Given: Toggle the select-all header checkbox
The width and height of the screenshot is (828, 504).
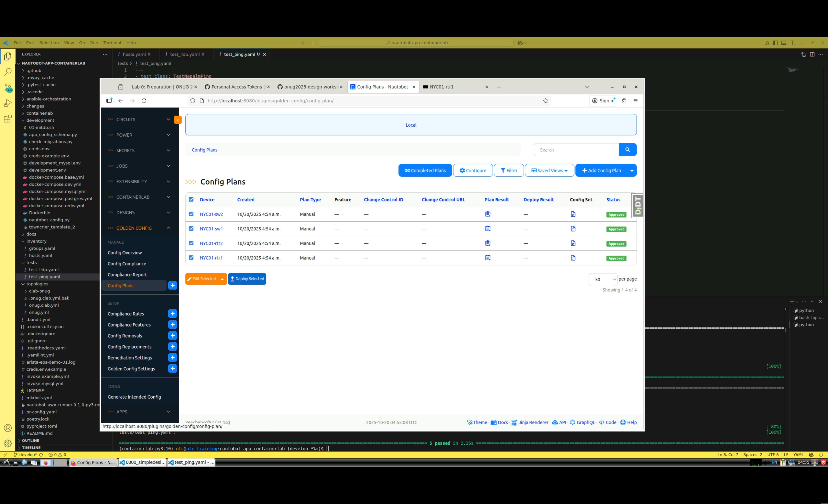Looking at the screenshot, I should tap(191, 199).
